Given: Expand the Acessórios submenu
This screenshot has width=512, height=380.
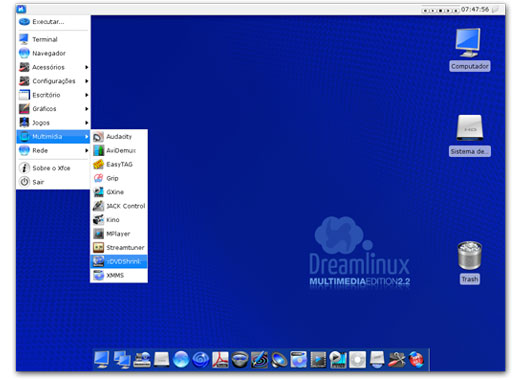Looking at the screenshot, I should [x=53, y=67].
